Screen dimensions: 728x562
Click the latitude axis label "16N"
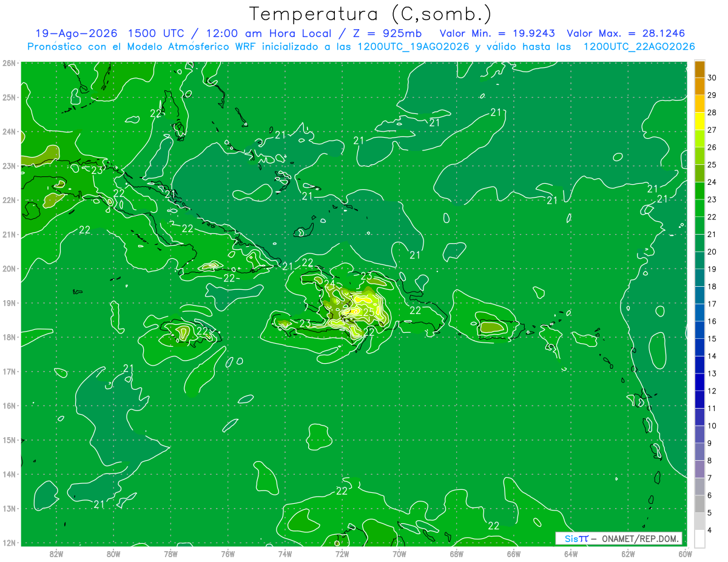tap(8, 406)
